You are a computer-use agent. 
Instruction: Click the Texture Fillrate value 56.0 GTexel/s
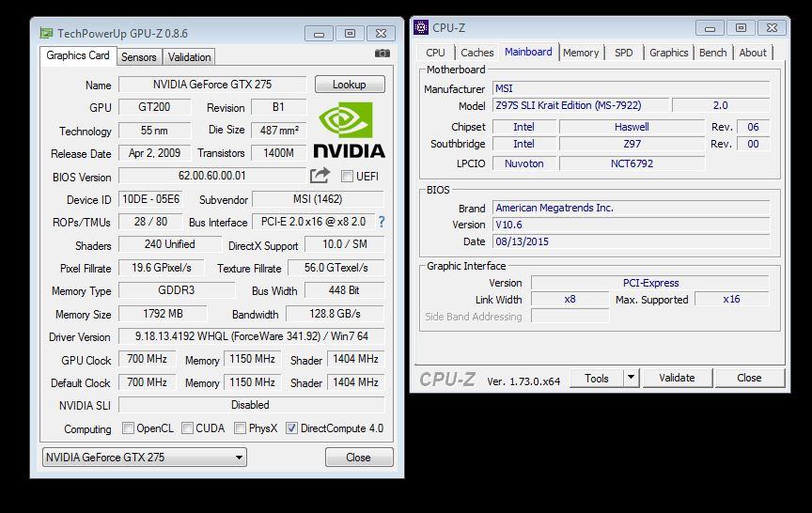click(336, 268)
